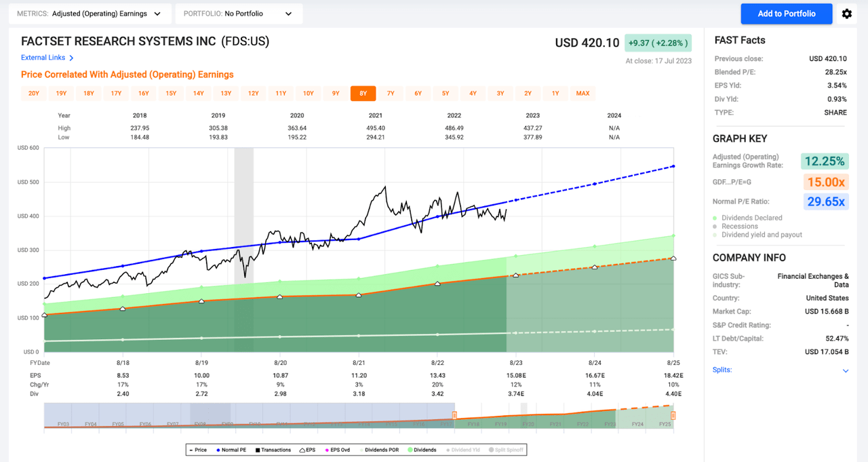Open the settings gear icon
This screenshot has height=462, width=868.
pos(846,14)
